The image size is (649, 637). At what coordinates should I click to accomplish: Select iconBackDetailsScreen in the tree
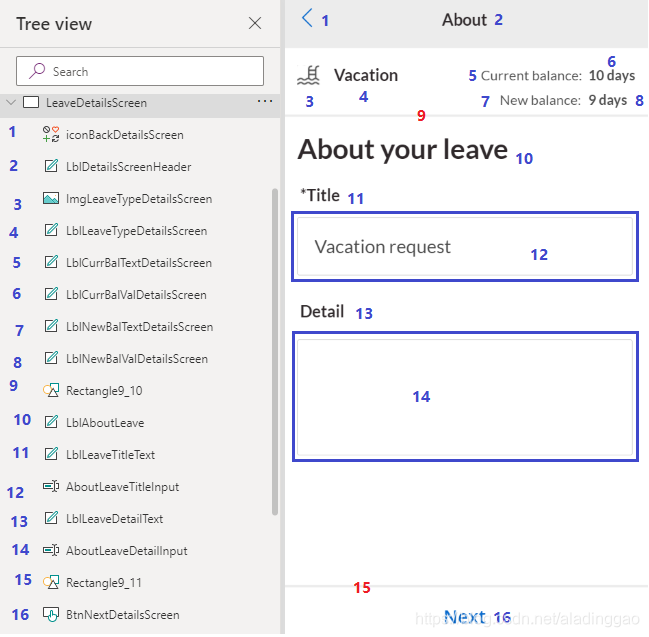(x=125, y=135)
